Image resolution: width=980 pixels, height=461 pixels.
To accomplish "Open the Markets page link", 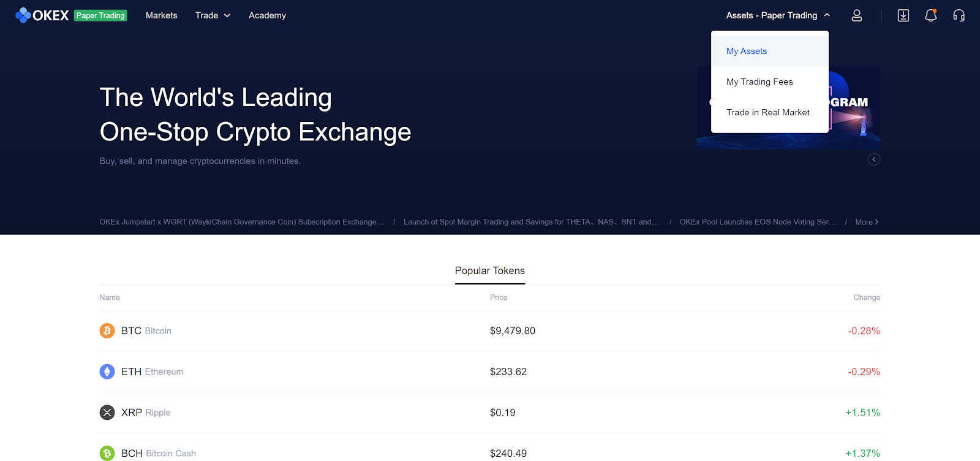I will pyautogui.click(x=161, y=15).
